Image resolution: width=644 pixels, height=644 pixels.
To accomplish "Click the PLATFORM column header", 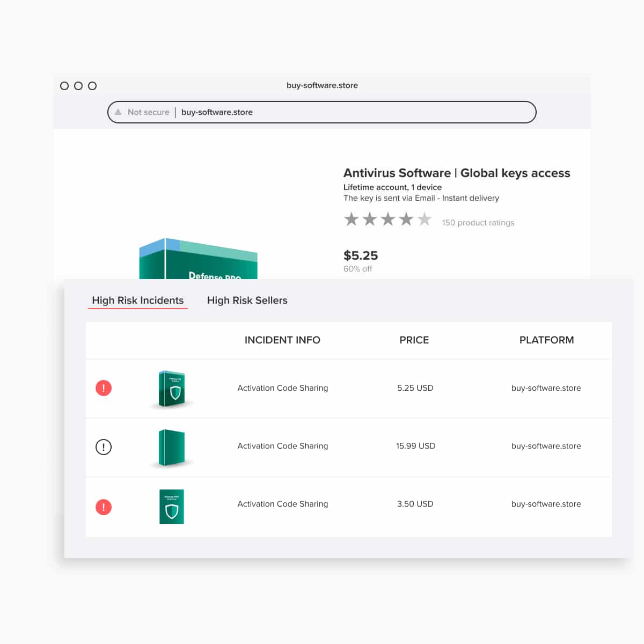I will 546,340.
